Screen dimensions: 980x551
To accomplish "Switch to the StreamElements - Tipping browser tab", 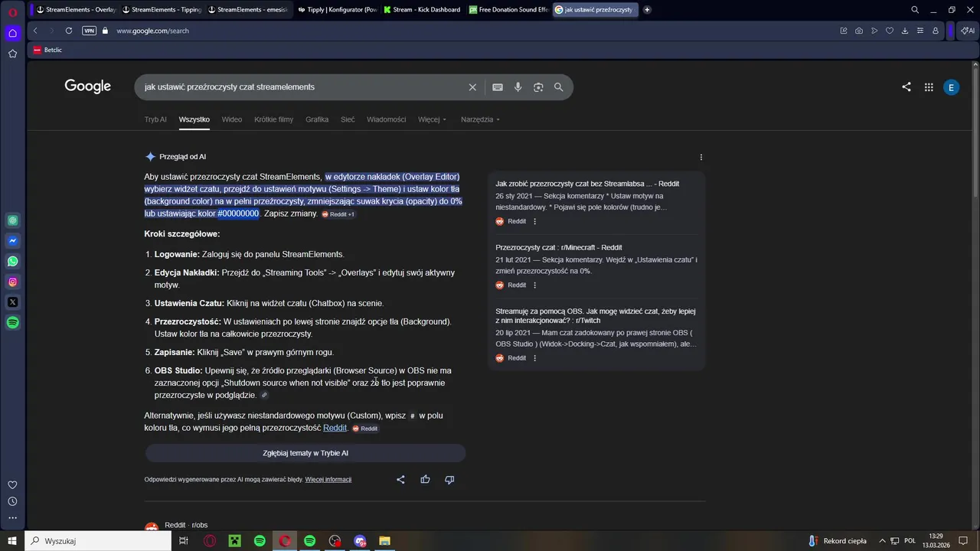I will pyautogui.click(x=162, y=10).
